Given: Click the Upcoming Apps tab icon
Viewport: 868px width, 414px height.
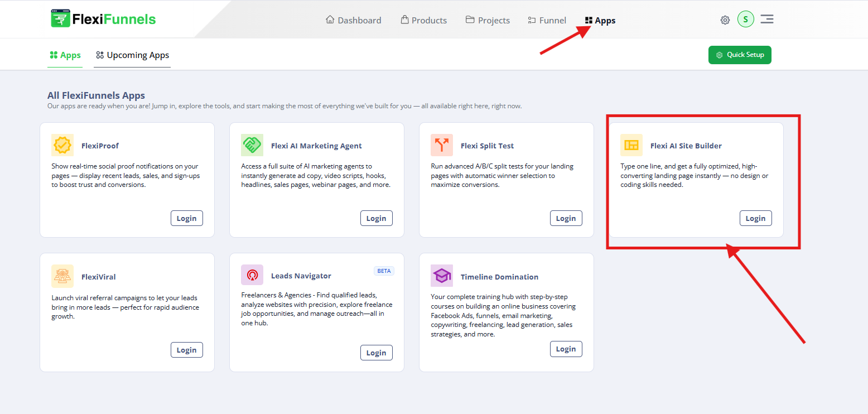Looking at the screenshot, I should pyautogui.click(x=100, y=55).
